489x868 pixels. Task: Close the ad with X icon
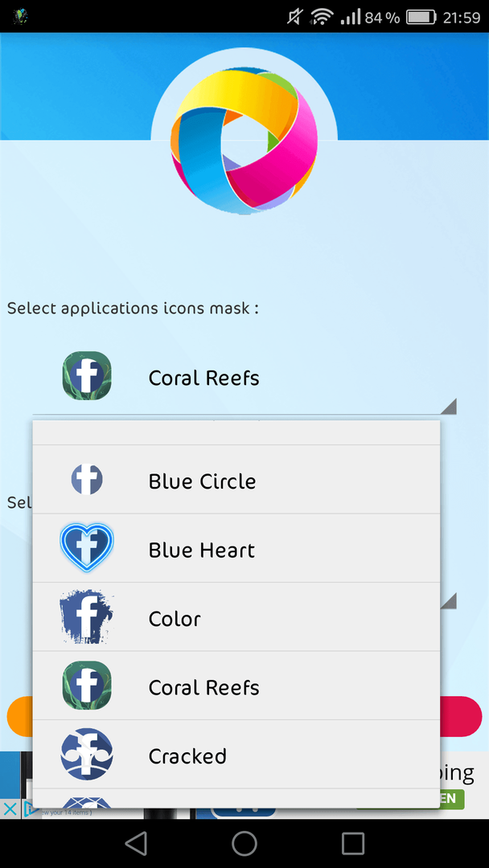point(10,809)
